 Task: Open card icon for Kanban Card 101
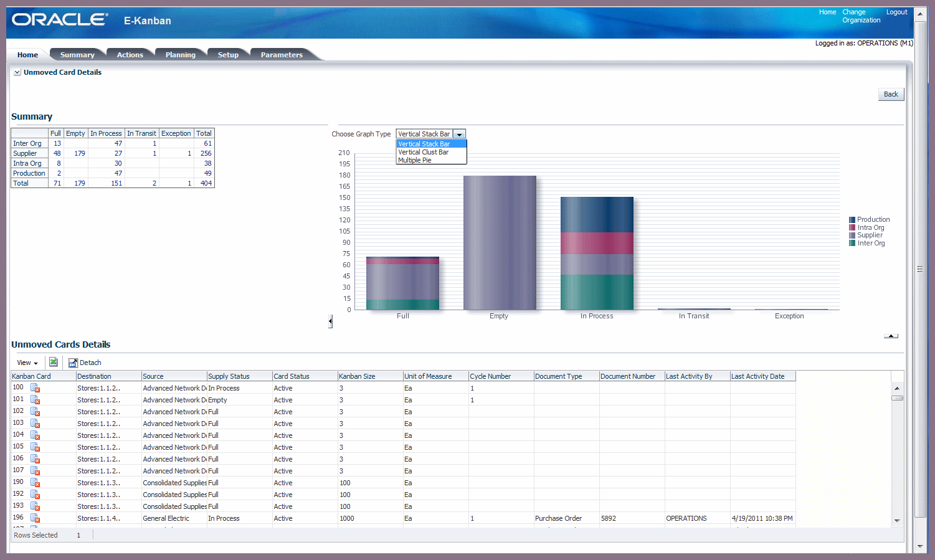35,400
